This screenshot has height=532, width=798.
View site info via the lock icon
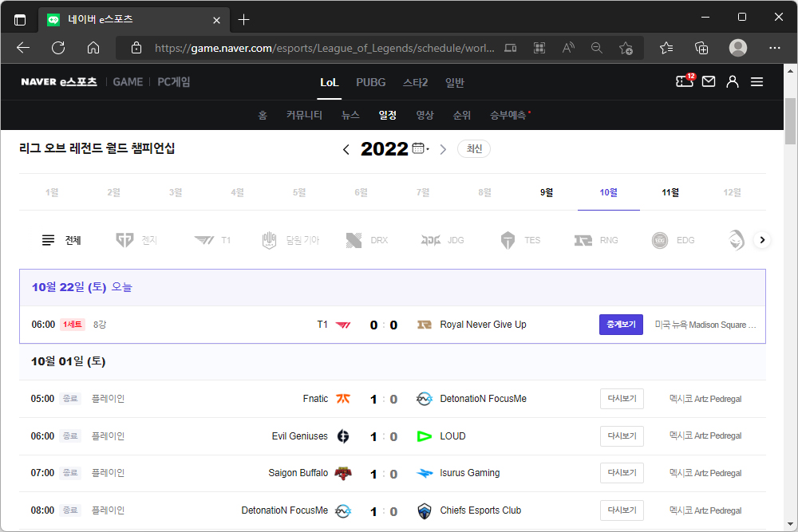[x=136, y=48]
